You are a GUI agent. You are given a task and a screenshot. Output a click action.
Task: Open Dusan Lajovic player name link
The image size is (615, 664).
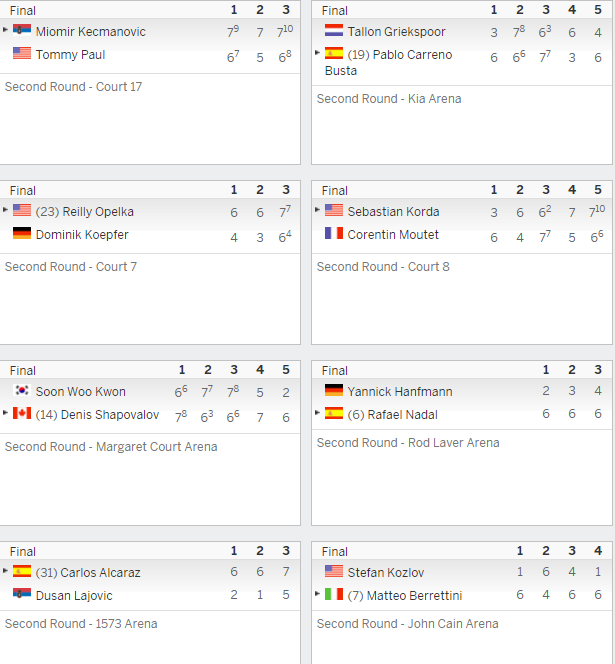tap(74, 596)
